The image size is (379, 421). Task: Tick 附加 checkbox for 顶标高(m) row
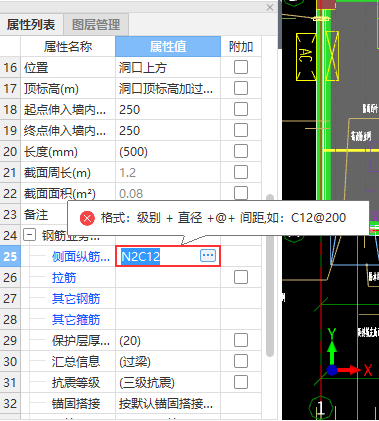click(241, 88)
